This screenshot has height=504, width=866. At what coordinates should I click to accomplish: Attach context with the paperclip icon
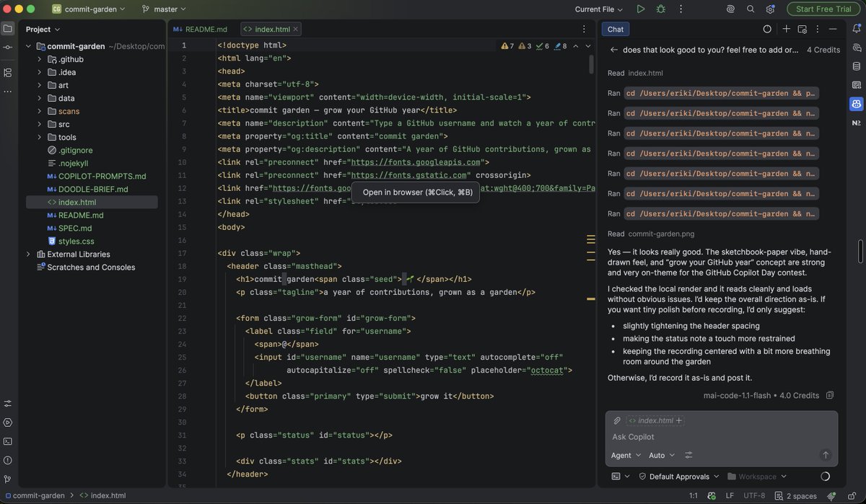(617, 420)
